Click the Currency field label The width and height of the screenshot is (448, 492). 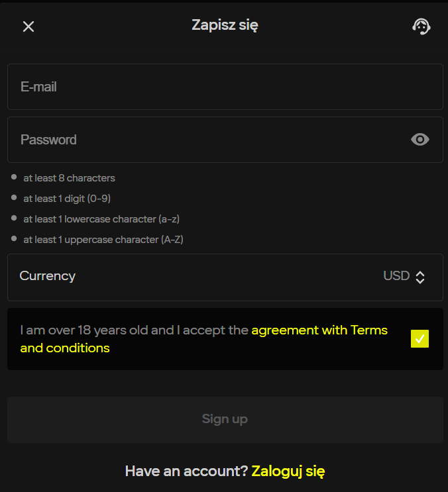click(x=48, y=276)
